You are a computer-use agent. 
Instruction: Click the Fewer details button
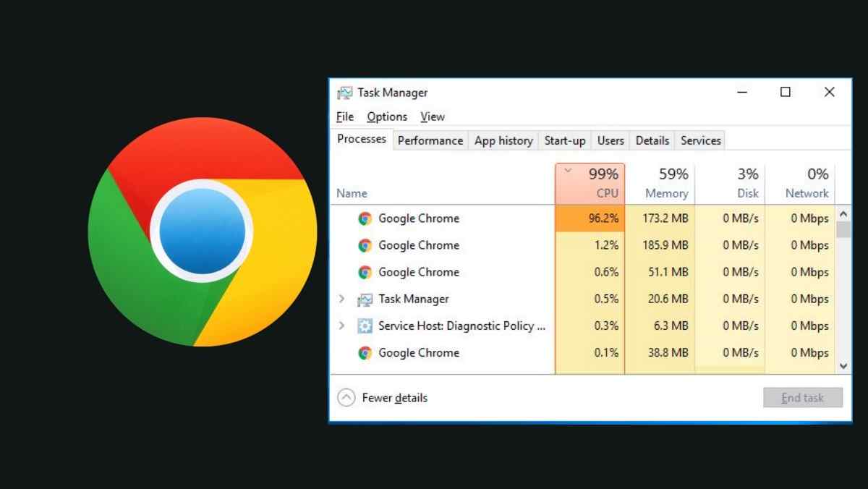click(382, 397)
